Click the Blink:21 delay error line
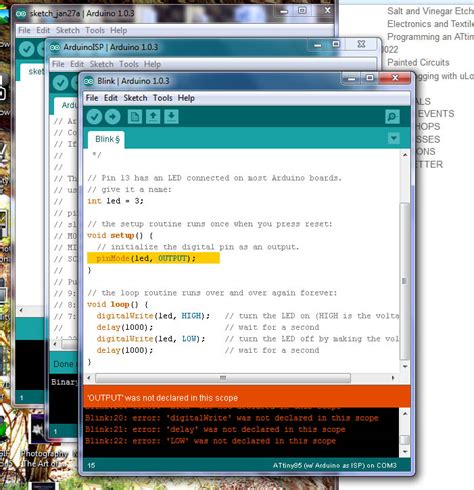 tap(215, 429)
